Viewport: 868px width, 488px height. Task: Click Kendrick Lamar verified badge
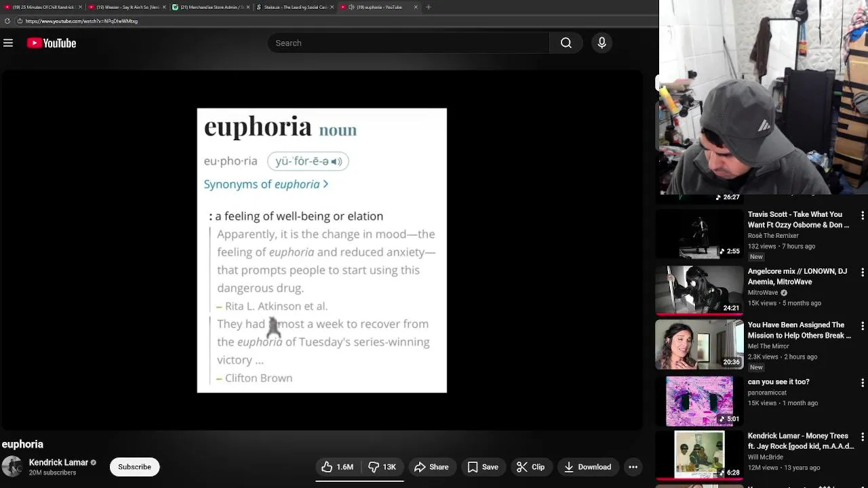pos(94,463)
